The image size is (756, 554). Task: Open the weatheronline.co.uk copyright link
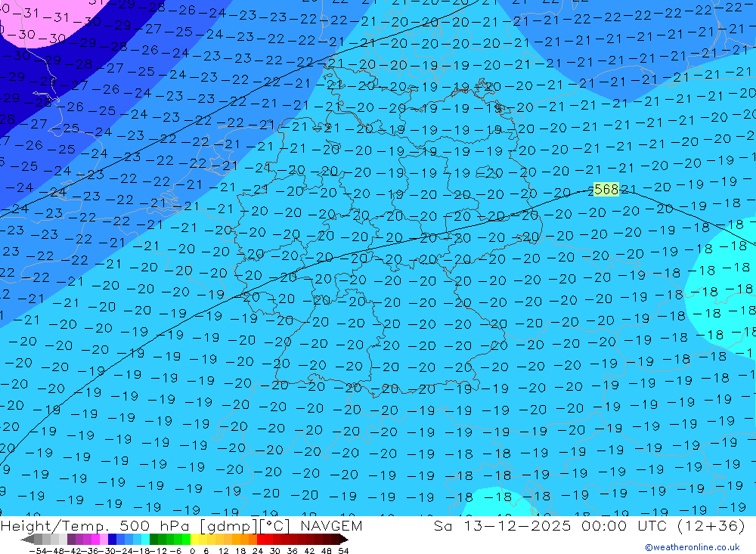coord(692,547)
